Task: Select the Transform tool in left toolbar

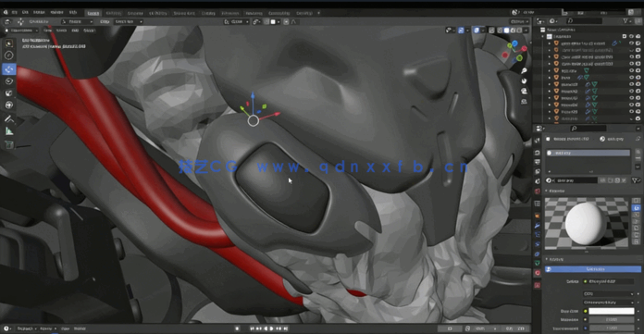Action: (9, 105)
